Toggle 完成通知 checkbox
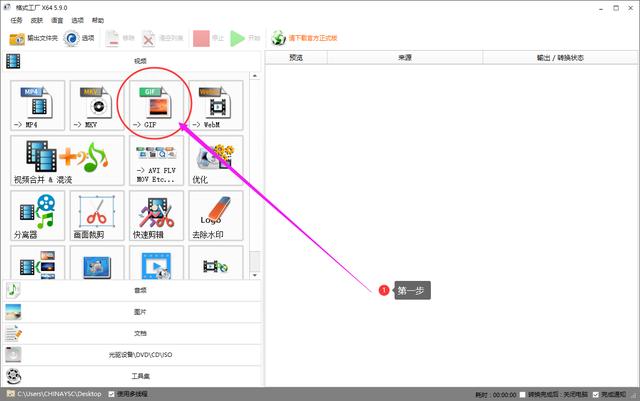The height and width of the screenshot is (401, 640). coord(595,394)
